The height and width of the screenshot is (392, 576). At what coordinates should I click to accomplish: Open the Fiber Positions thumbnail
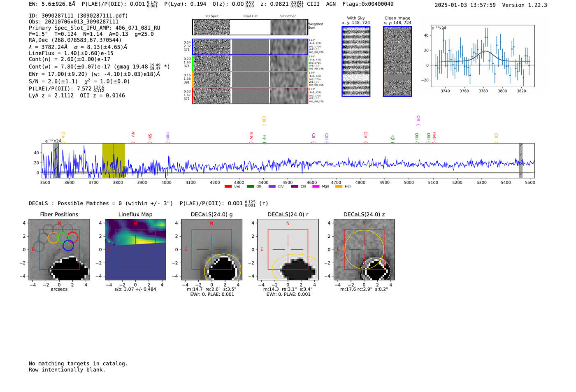[x=59, y=250]
